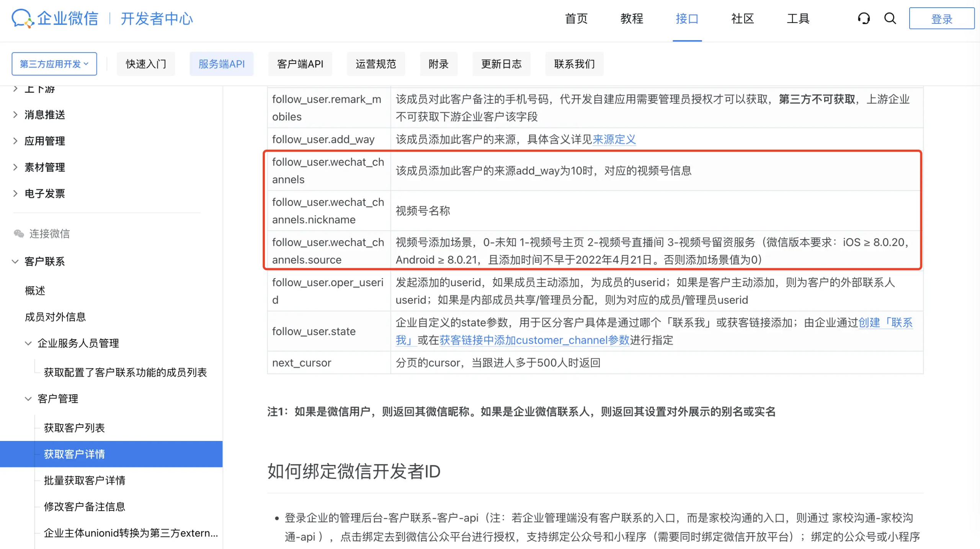The width and height of the screenshot is (980, 549).
Task: Switch to 联系我们 tab
Action: [575, 64]
